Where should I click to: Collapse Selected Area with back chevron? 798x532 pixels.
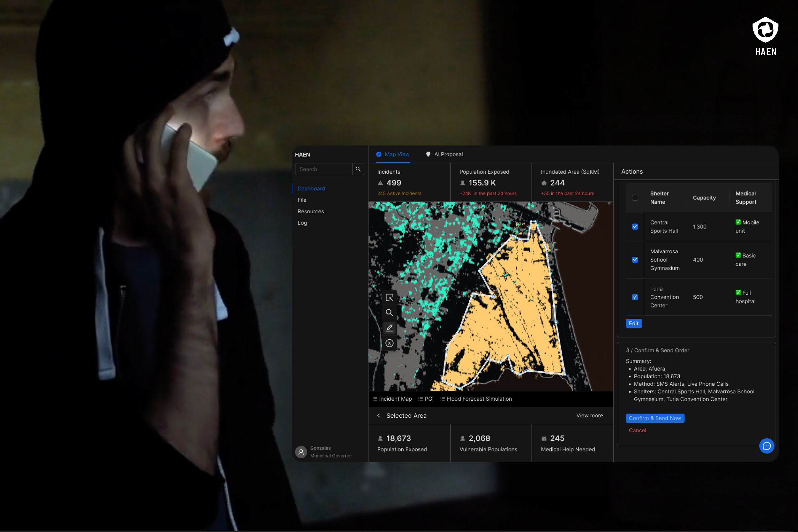[x=379, y=415]
